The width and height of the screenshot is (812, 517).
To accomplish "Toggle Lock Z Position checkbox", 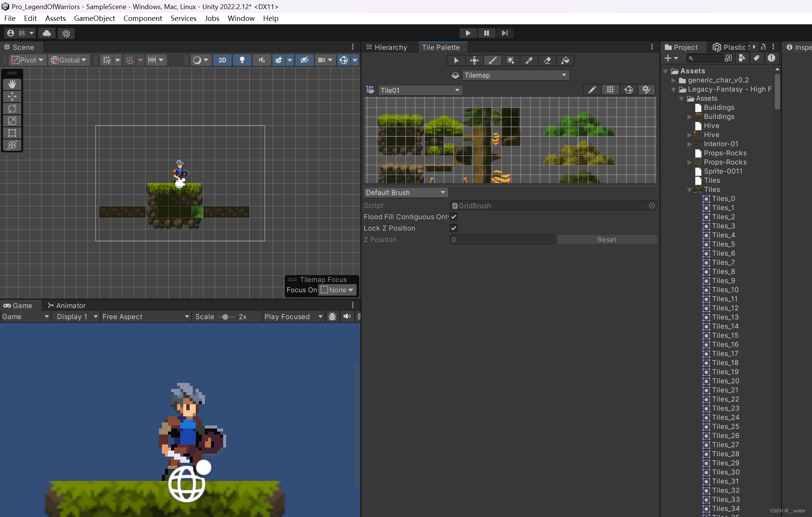I will pos(454,228).
